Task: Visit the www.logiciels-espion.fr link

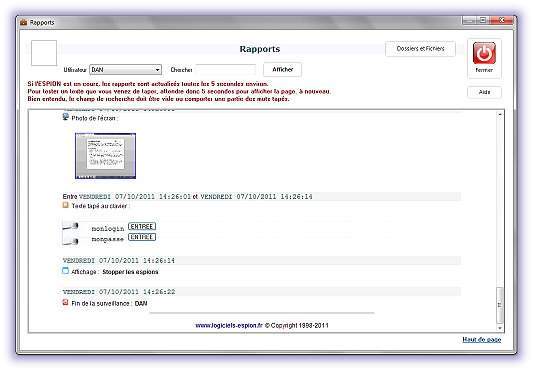Action: coord(229,325)
